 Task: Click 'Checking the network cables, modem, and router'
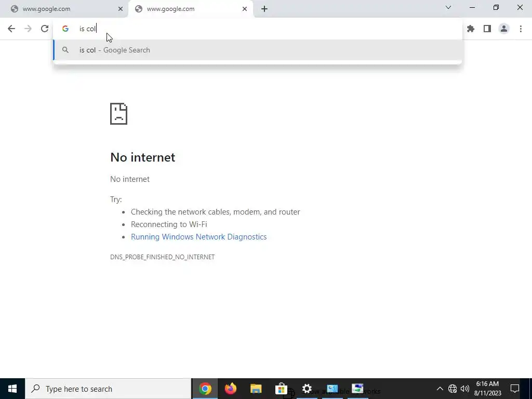tap(216, 212)
